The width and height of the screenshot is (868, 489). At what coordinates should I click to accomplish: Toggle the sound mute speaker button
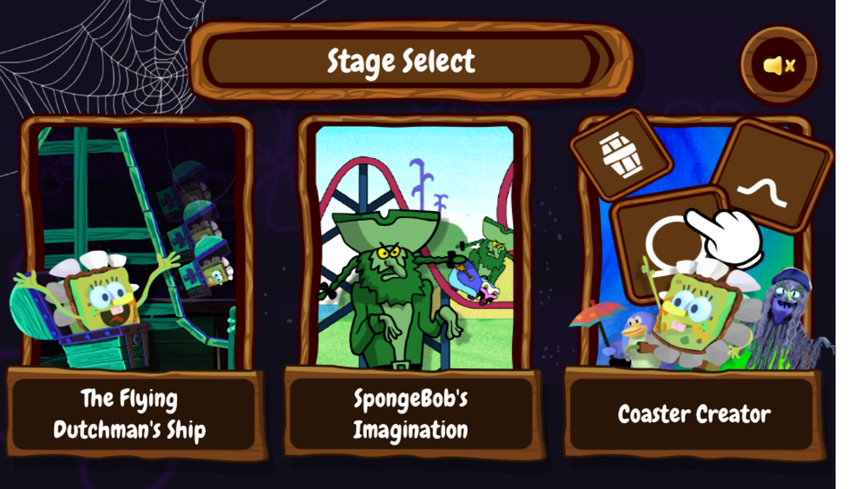click(779, 65)
